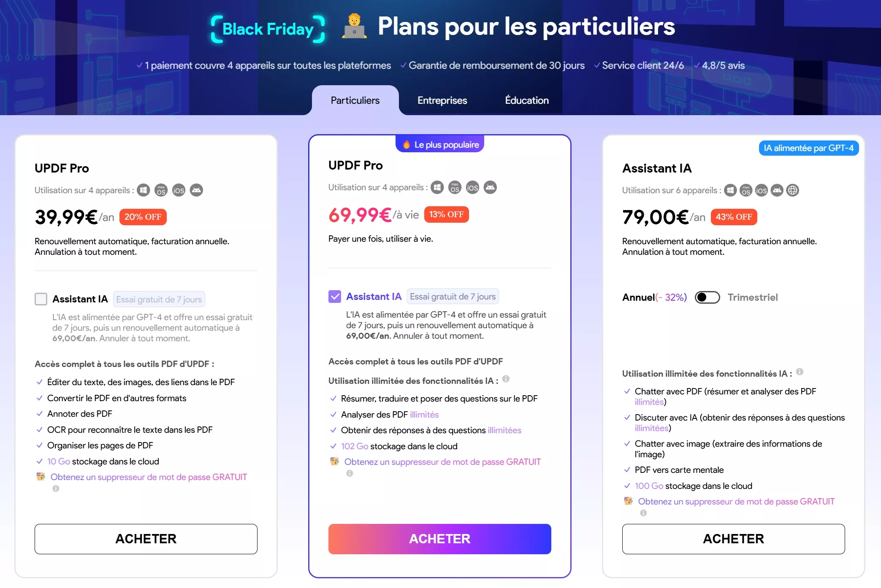Click web globe icon in Assistant IA card
This screenshot has width=881, height=588.
pyautogui.click(x=793, y=190)
